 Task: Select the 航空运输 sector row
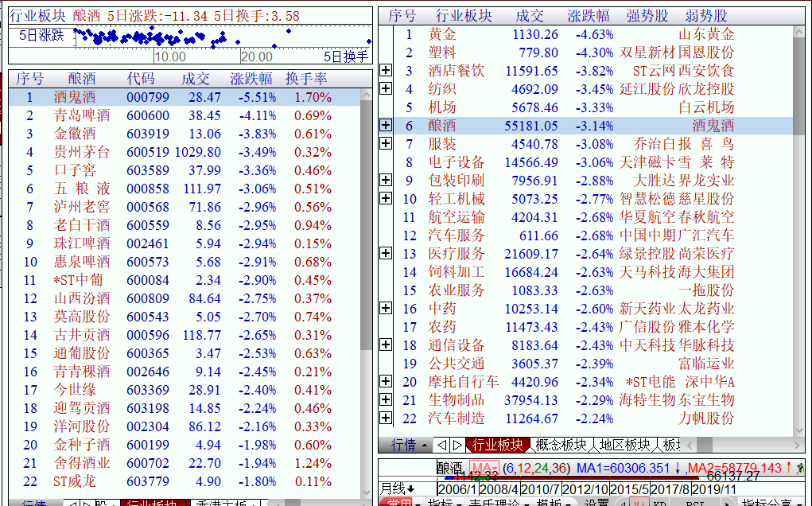tap(593, 217)
